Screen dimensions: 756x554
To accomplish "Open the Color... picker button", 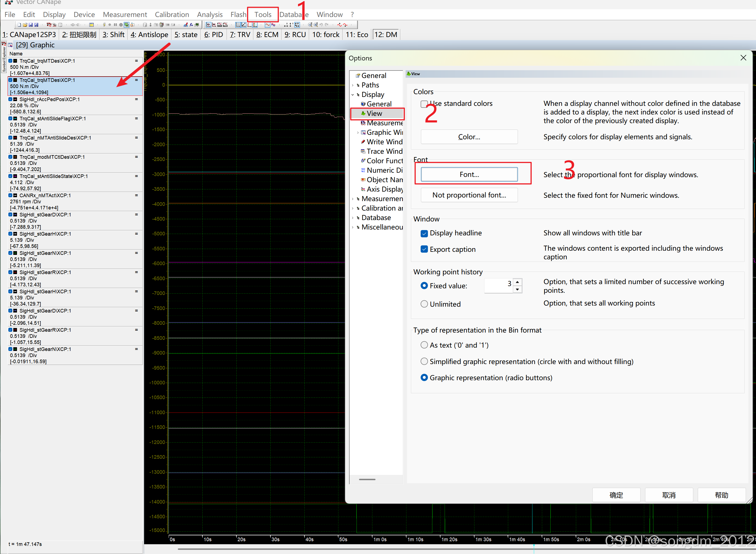I will pos(469,137).
